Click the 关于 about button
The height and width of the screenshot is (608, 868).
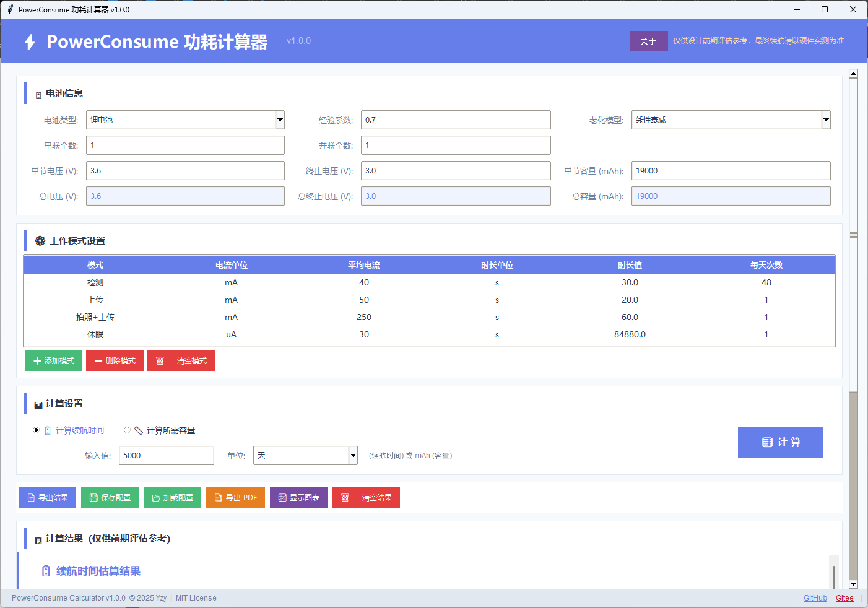coord(648,41)
